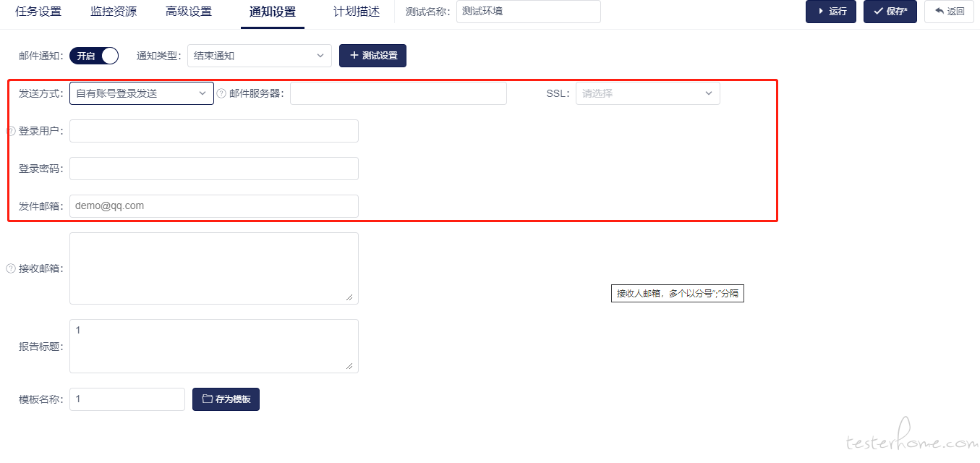980x463 pixels.
Task: Switch to the 任务设置 tab
Action: pos(38,12)
